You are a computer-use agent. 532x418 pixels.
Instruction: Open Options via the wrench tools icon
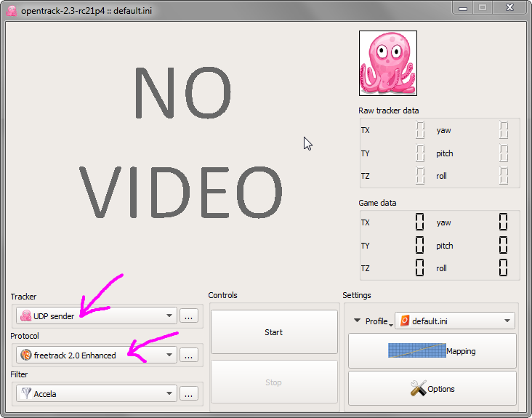418,389
